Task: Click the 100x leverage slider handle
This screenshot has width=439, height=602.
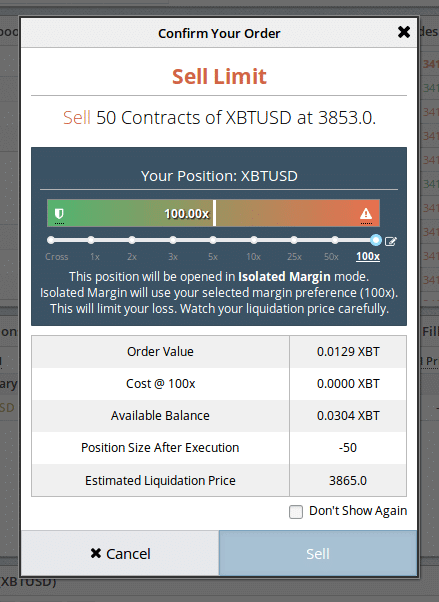Action: (376, 240)
